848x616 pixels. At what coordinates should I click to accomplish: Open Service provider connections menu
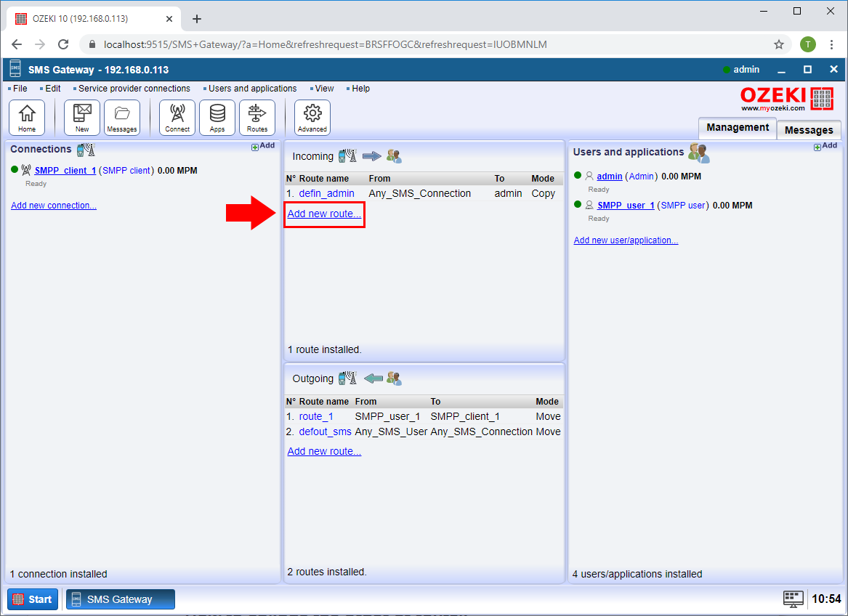[134, 89]
